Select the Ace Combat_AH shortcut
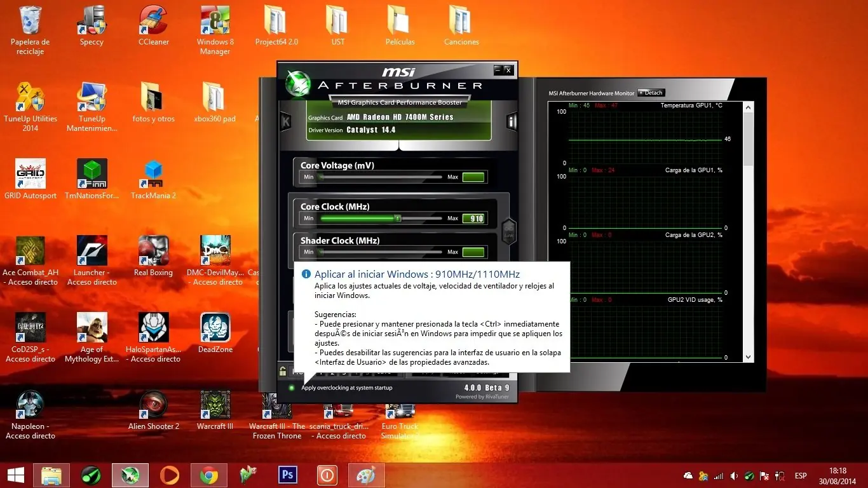The width and height of the screenshot is (868, 488). [x=31, y=261]
